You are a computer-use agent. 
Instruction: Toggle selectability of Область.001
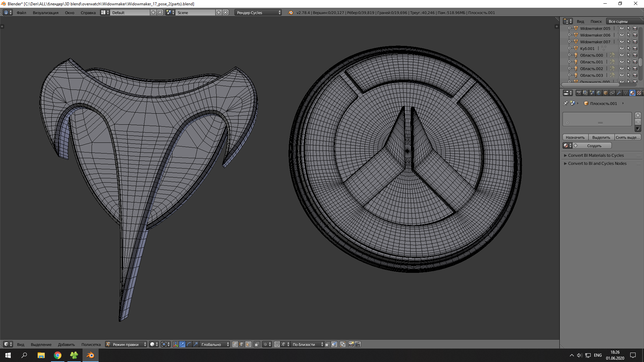pos(629,62)
